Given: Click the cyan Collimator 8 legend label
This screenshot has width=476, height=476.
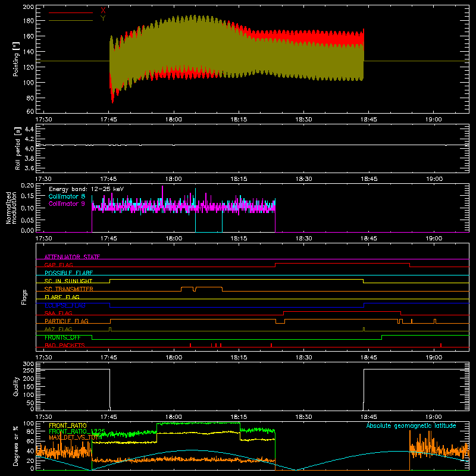Looking at the screenshot, I should tap(67, 196).
